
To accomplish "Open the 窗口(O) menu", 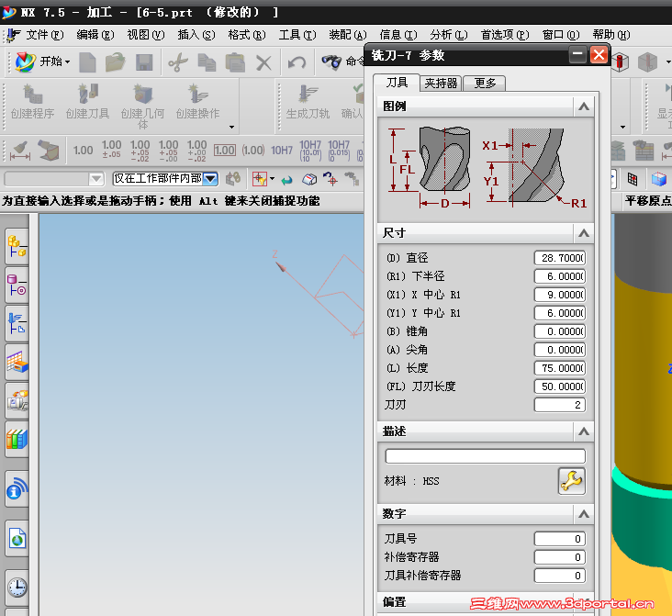I will point(561,35).
